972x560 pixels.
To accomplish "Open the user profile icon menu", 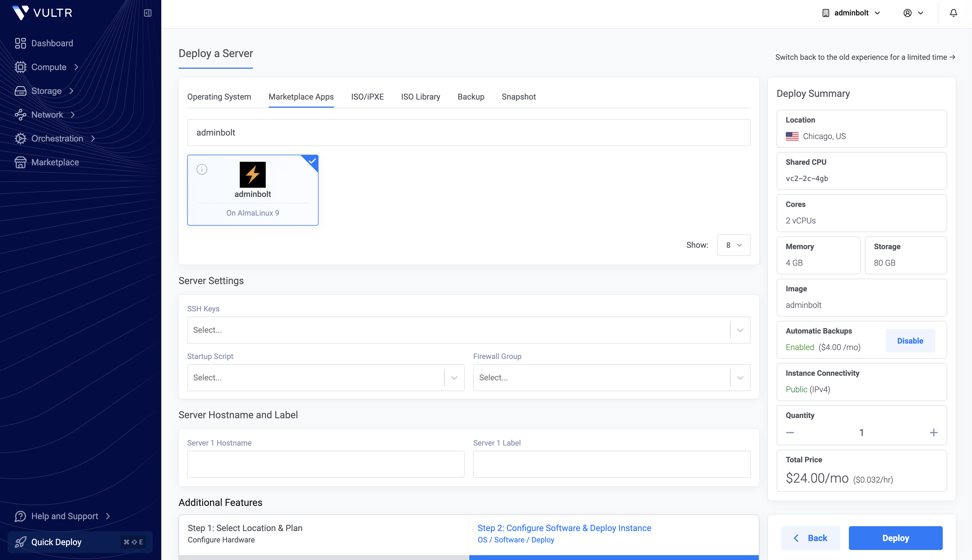I will click(913, 13).
